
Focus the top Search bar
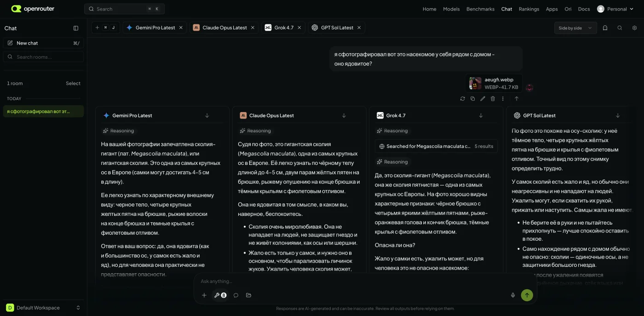124,9
